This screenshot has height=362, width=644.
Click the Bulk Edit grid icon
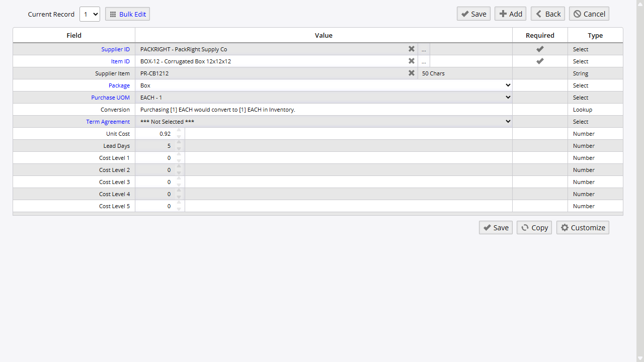coord(113,14)
